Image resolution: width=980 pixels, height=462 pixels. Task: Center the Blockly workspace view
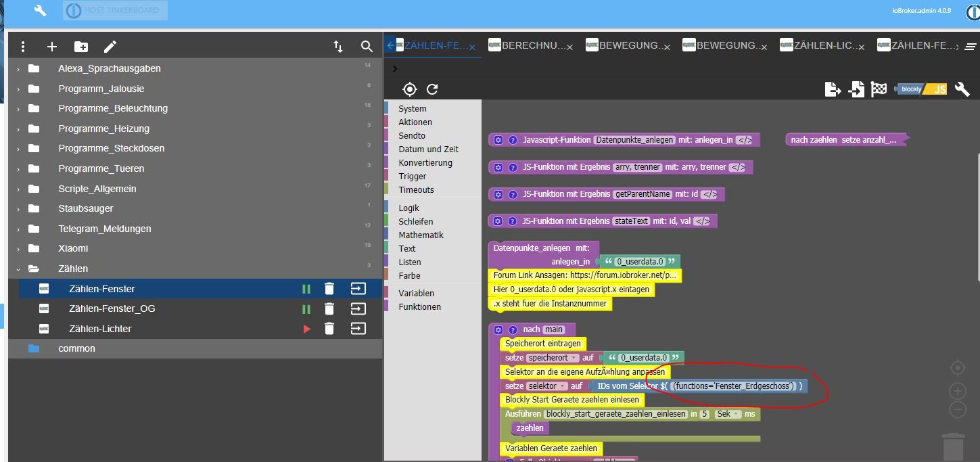point(958,367)
